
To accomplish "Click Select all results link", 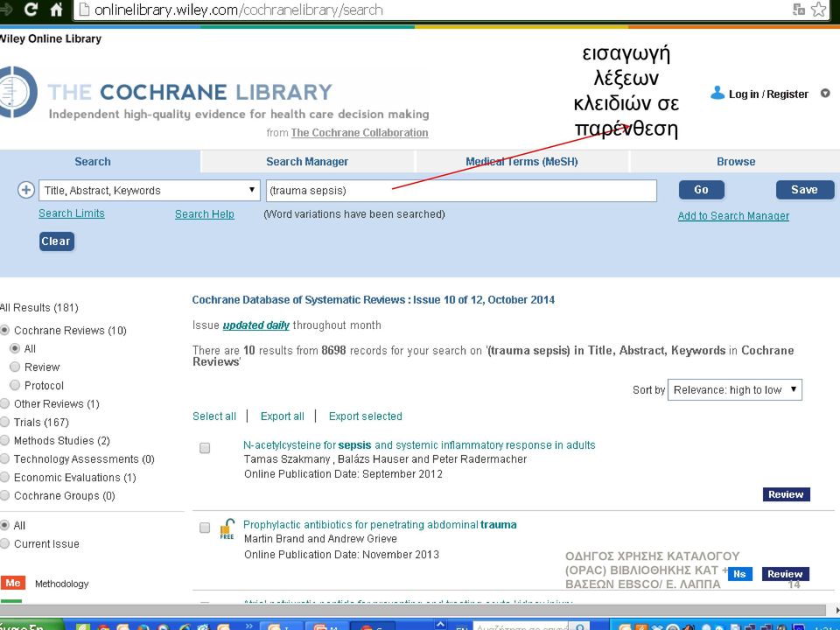I will tap(213, 416).
